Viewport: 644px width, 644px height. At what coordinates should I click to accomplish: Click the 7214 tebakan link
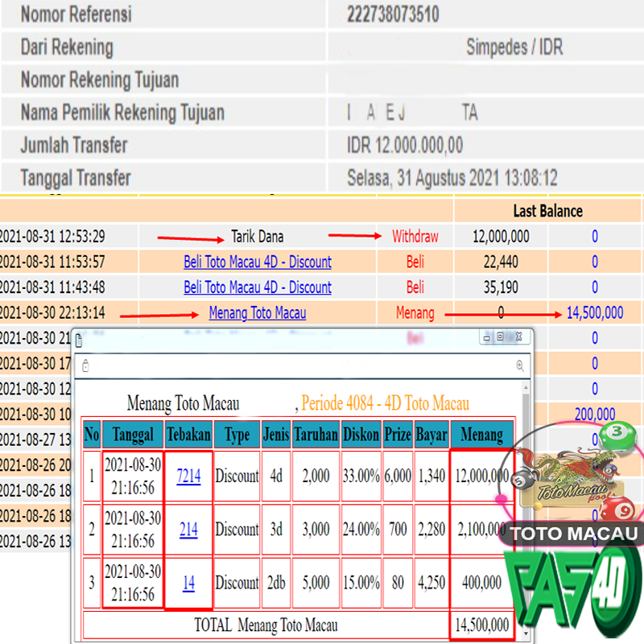pyautogui.click(x=188, y=477)
